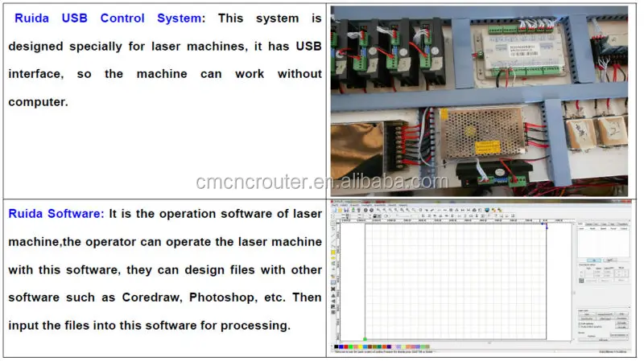Switch to the Transform tab

(623, 224)
